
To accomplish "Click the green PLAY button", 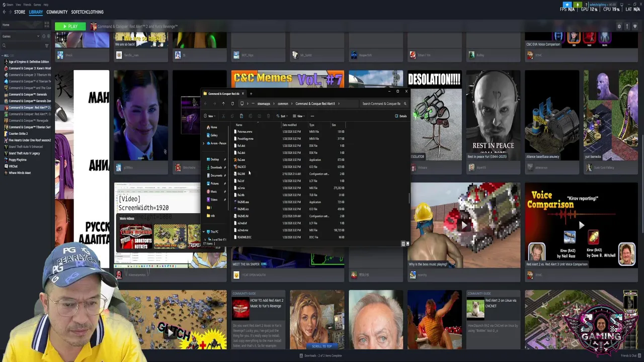I will (x=71, y=27).
